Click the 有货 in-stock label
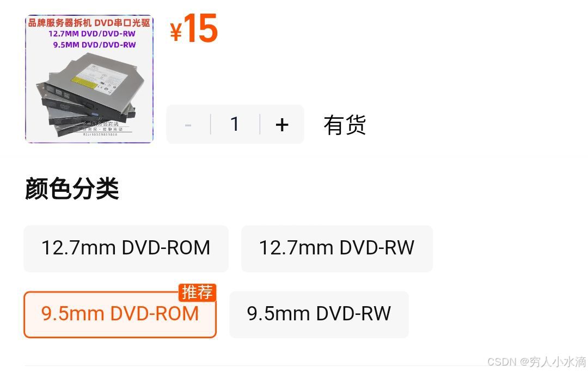 [345, 125]
